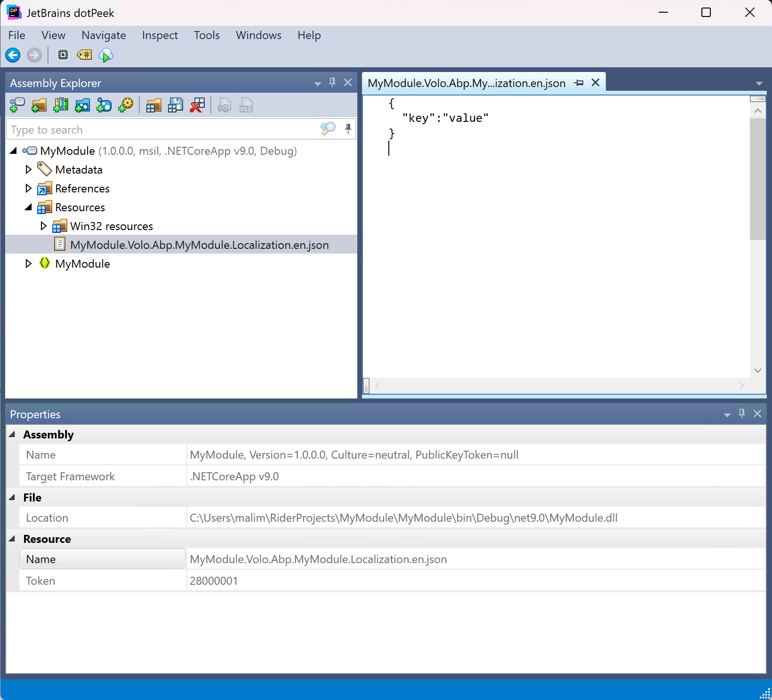Close the en.json document tab

(x=595, y=82)
